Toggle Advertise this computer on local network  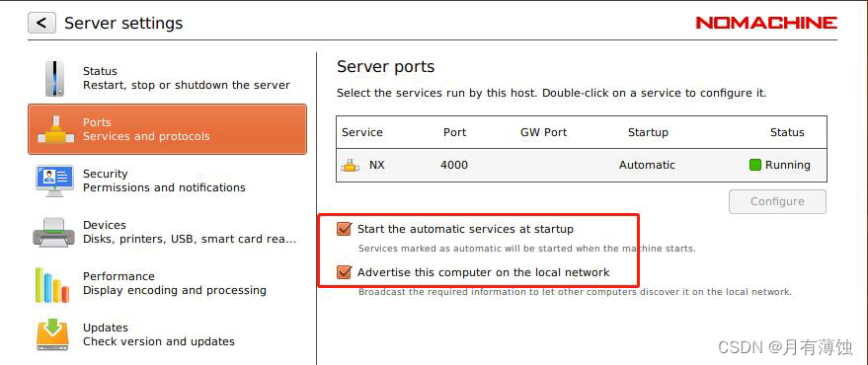[x=344, y=272]
